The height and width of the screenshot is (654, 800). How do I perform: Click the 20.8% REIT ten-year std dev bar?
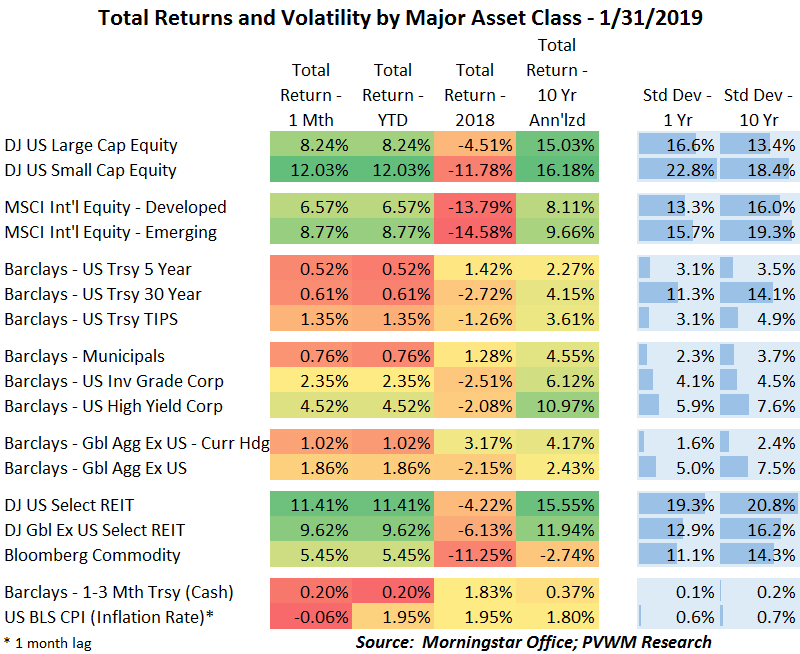[759, 505]
